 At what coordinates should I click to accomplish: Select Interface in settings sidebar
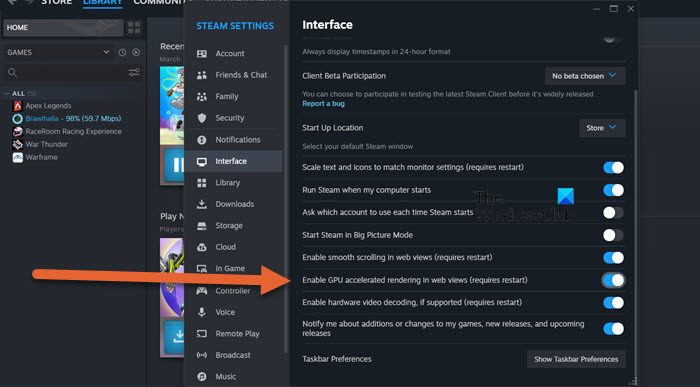pyautogui.click(x=234, y=161)
